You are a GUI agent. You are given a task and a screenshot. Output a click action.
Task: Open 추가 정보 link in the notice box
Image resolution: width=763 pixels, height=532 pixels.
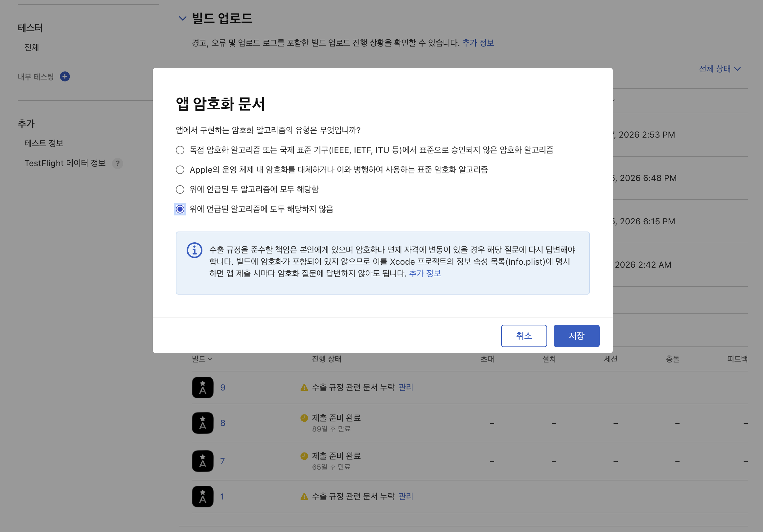coord(424,273)
